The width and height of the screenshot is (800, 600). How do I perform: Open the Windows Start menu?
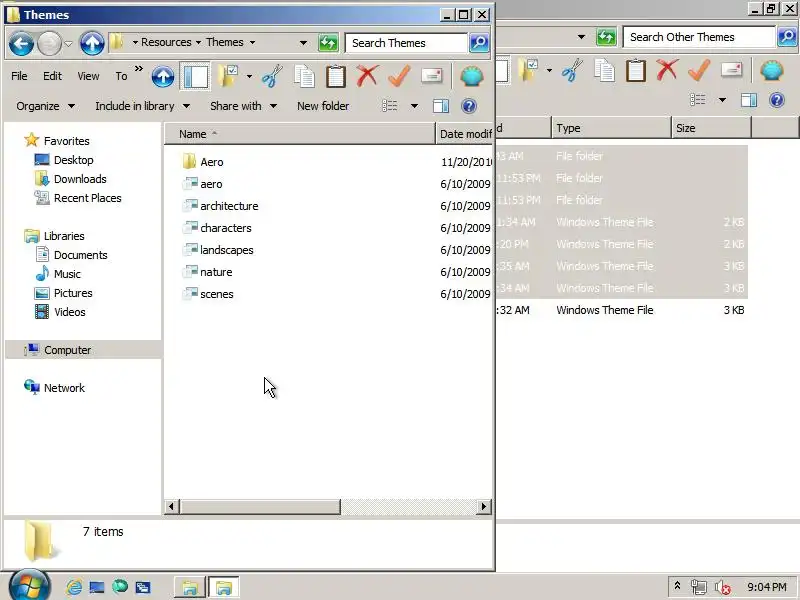(30, 586)
